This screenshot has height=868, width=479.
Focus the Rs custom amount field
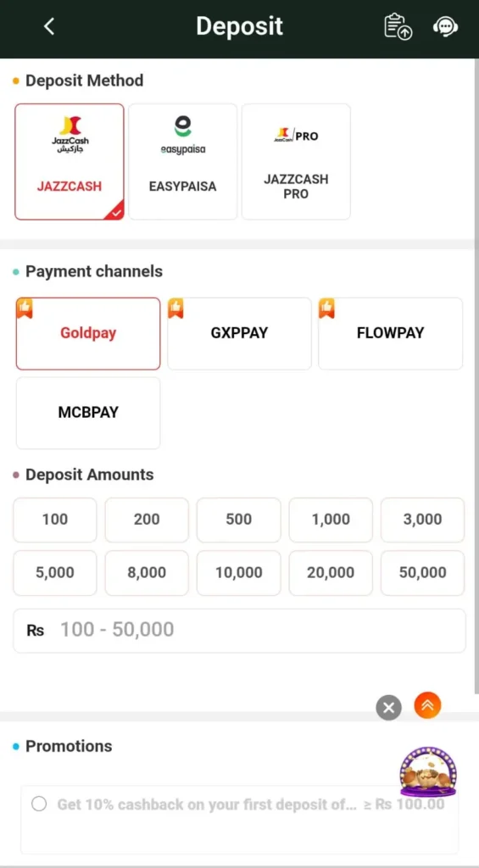click(239, 631)
